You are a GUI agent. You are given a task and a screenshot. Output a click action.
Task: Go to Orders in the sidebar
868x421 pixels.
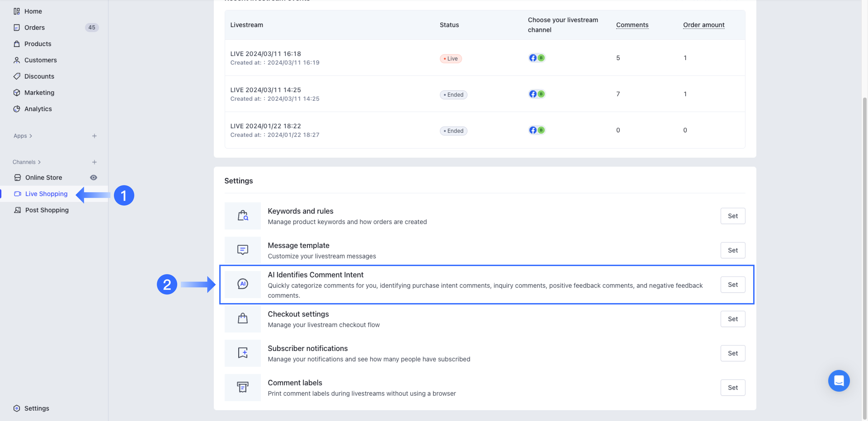click(34, 28)
